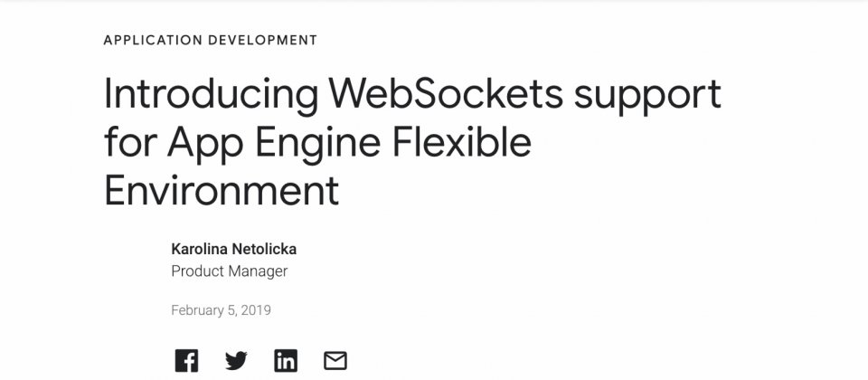Share the article on Facebook

click(186, 361)
